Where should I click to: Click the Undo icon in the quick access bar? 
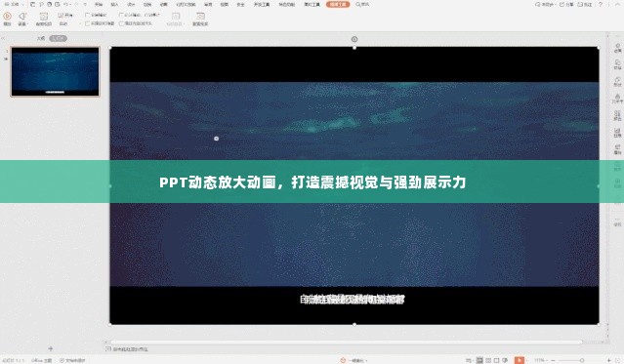pyautogui.click(x=66, y=4)
